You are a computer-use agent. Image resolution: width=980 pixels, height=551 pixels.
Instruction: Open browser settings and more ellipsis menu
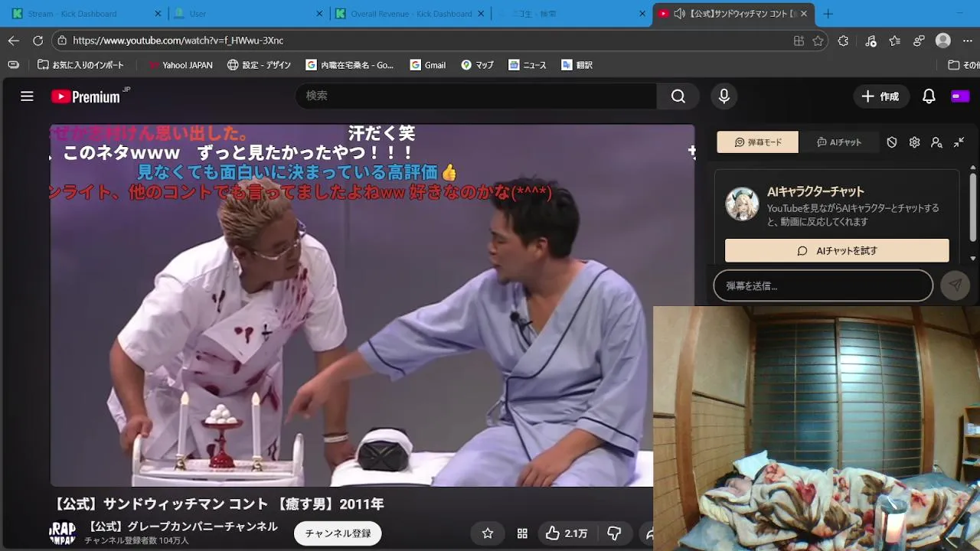pyautogui.click(x=969, y=41)
